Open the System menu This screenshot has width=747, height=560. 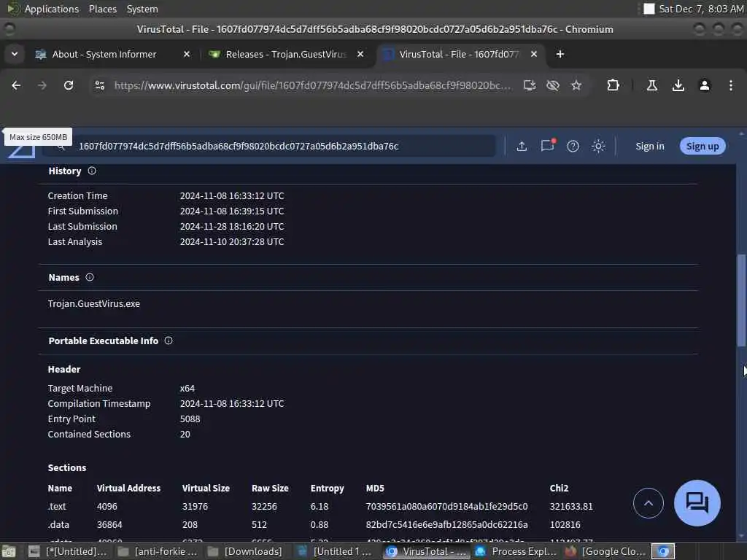pos(142,9)
